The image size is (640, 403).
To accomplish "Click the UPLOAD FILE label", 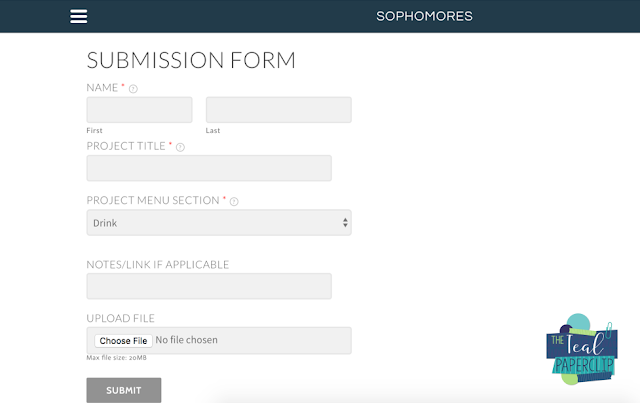I will coord(121,318).
